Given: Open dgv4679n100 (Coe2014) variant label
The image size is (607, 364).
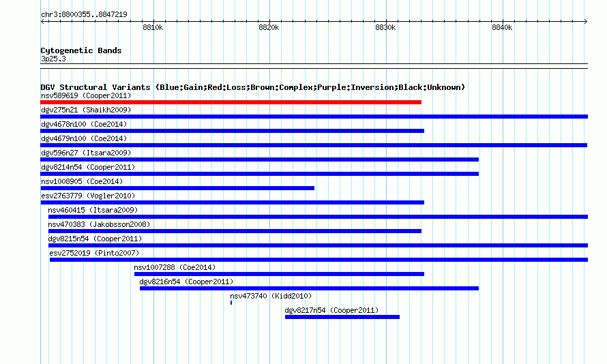Looking at the screenshot, I should (84, 138).
